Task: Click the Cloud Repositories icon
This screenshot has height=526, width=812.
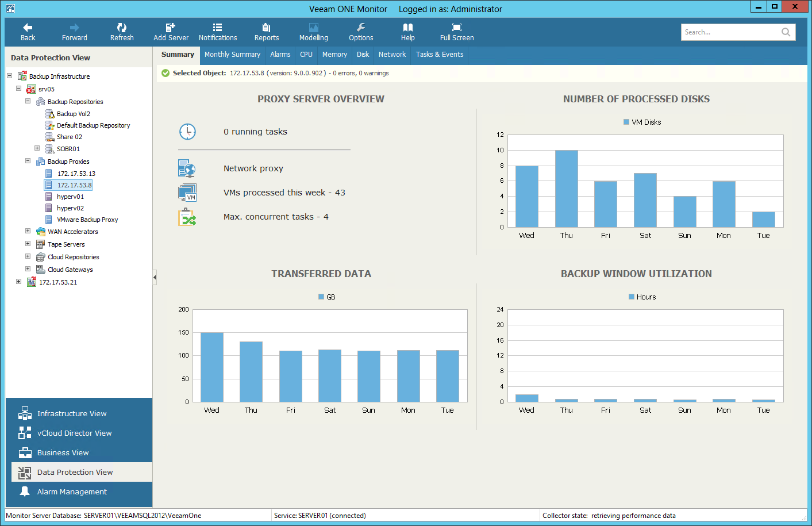Action: pyautogui.click(x=40, y=257)
